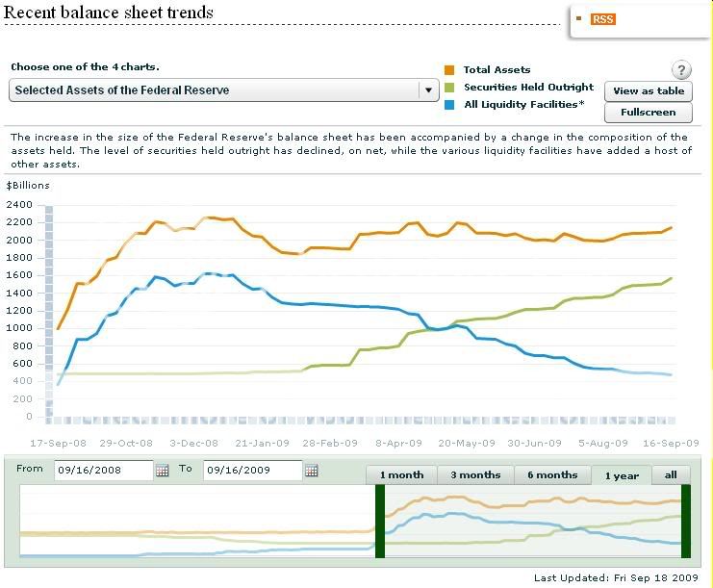The width and height of the screenshot is (713, 588).
Task: Click the Fullscreen button
Action: [649, 113]
